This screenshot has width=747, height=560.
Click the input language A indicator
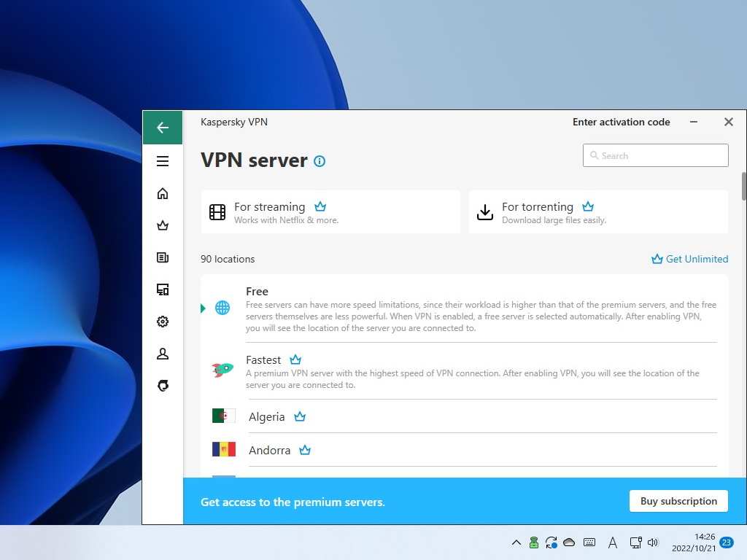point(613,542)
